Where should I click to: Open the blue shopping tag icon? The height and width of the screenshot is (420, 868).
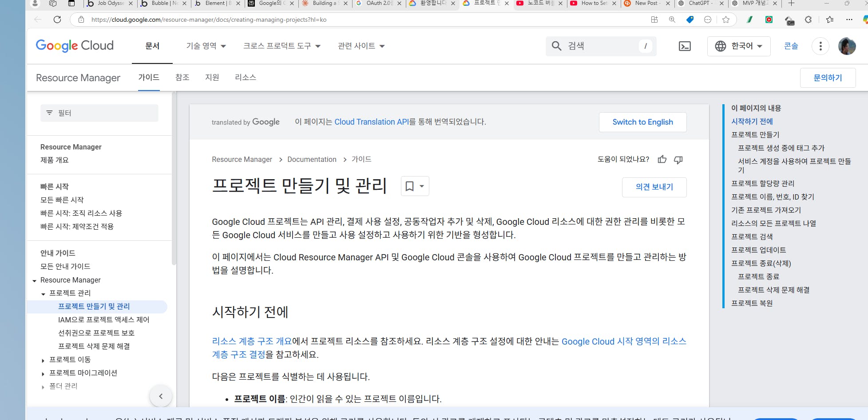pyautogui.click(x=690, y=20)
